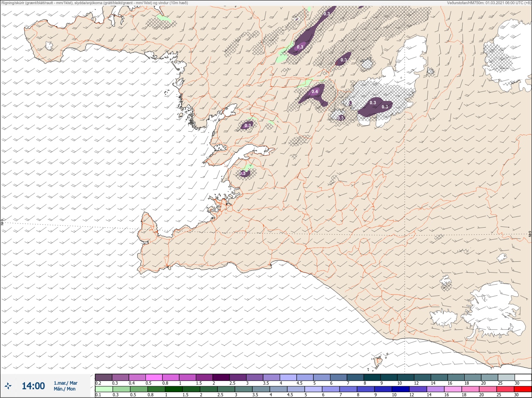Select the bright red lower-legend swatch labeled 30
This screenshot has height=398, width=532.
pyautogui.click(x=523, y=389)
